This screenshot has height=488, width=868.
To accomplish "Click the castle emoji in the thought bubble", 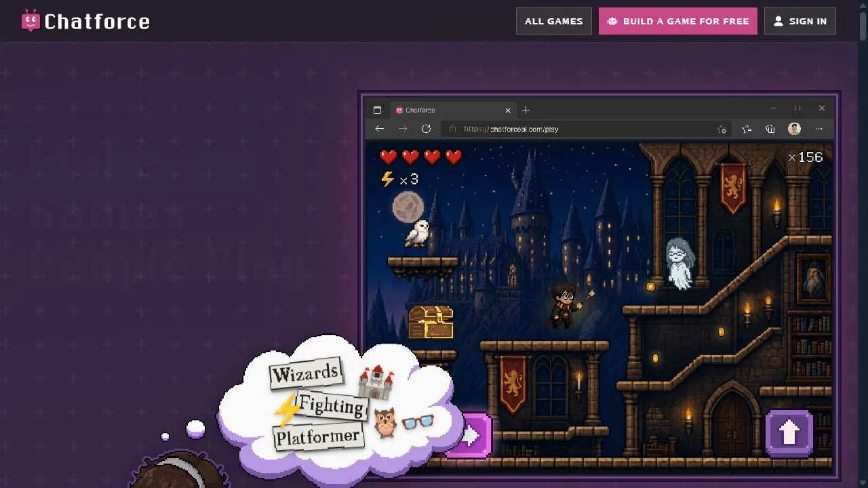I will 376,382.
